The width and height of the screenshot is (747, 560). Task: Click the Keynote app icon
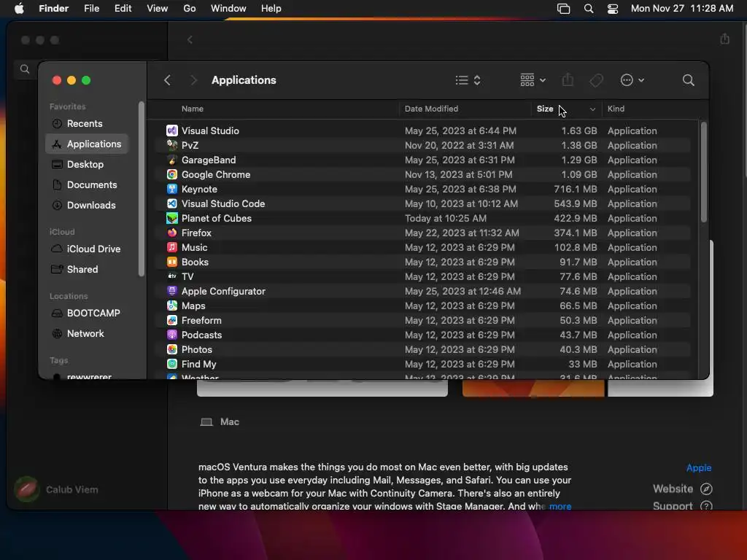tap(172, 189)
